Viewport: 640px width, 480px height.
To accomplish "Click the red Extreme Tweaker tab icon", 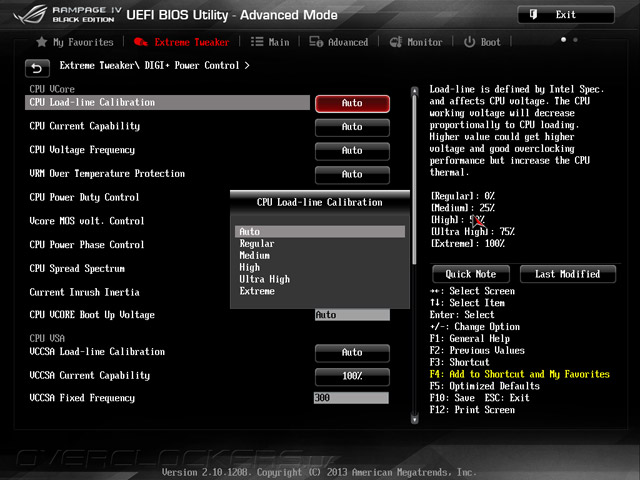I will (140, 42).
